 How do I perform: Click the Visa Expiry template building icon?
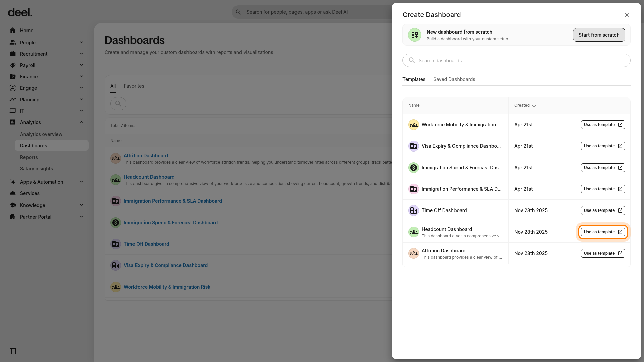click(x=414, y=146)
